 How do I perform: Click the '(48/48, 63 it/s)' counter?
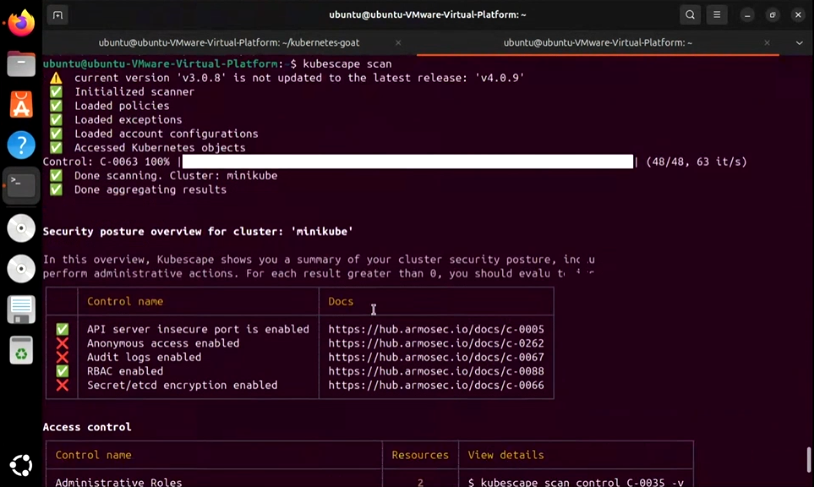click(696, 161)
